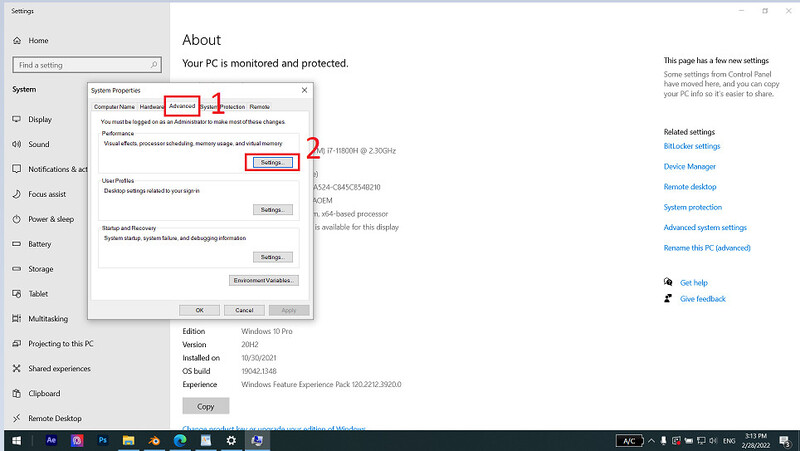Open Performance Settings button

coord(272,162)
